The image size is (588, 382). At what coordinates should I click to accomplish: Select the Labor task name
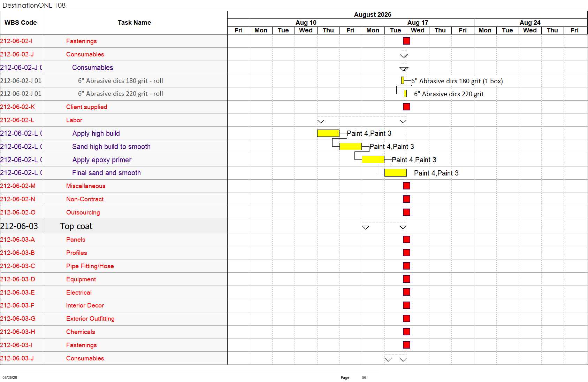coord(74,120)
